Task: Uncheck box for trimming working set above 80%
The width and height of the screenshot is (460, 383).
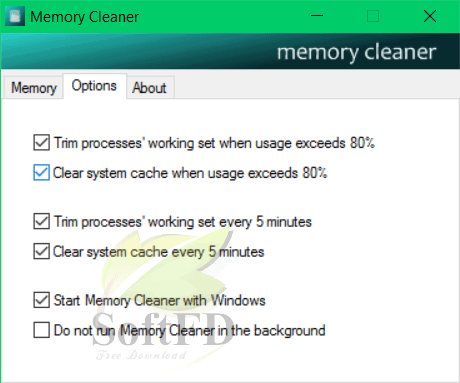Action: tap(42, 143)
